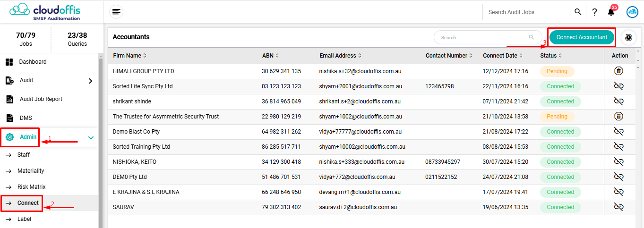
Task: Collapse the Admin menu section
Action: (x=91, y=138)
